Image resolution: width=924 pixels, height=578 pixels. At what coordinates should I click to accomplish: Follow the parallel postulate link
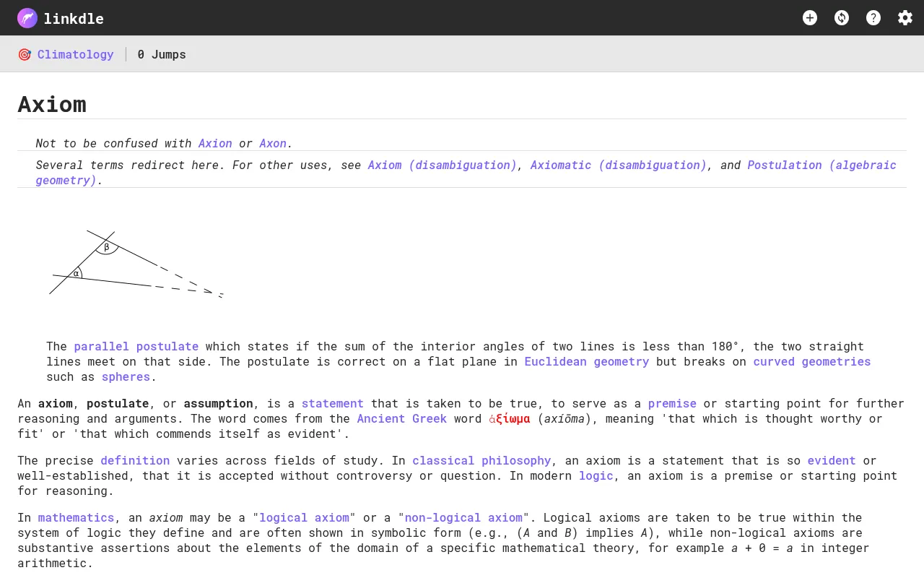tap(136, 346)
